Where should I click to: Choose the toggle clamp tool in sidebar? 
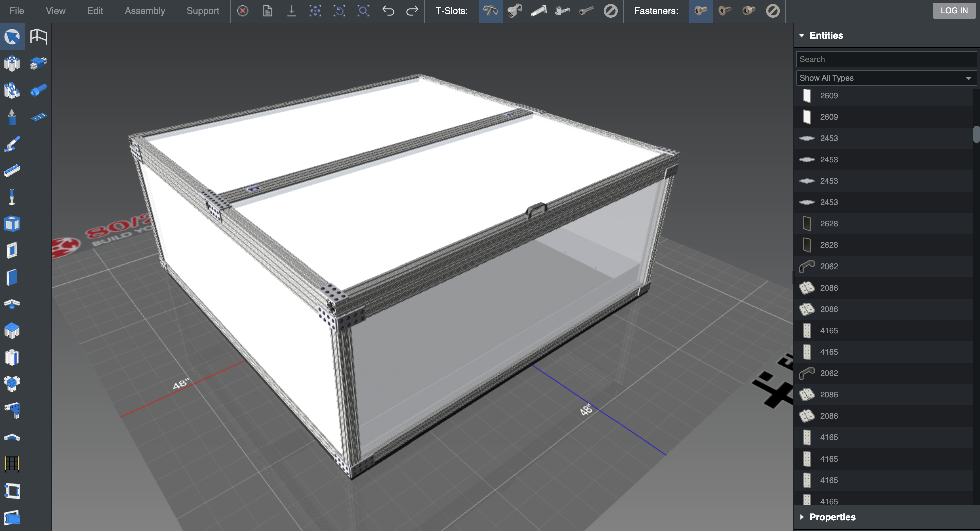coord(12,144)
